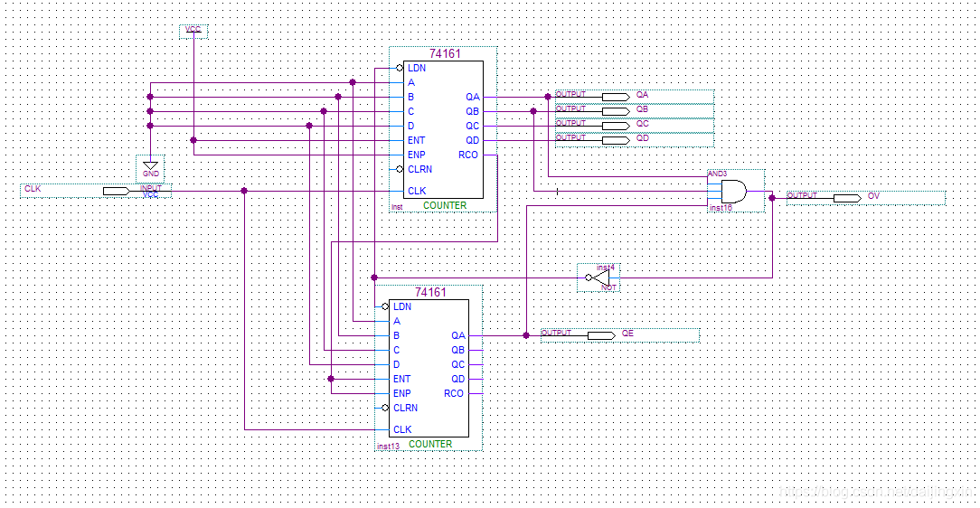Screen dimensions: 980x508
Task: Click the QD output pin symbol
Action: coord(616,141)
